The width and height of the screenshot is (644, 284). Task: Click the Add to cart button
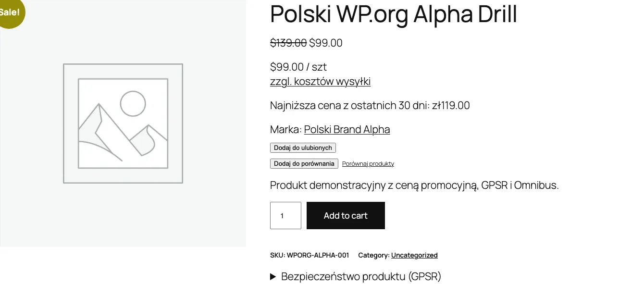346,215
